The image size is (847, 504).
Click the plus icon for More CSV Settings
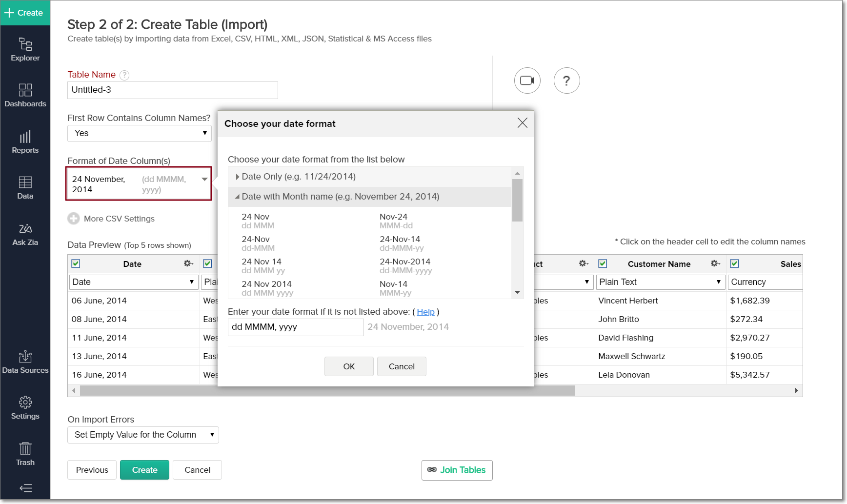[x=74, y=219]
